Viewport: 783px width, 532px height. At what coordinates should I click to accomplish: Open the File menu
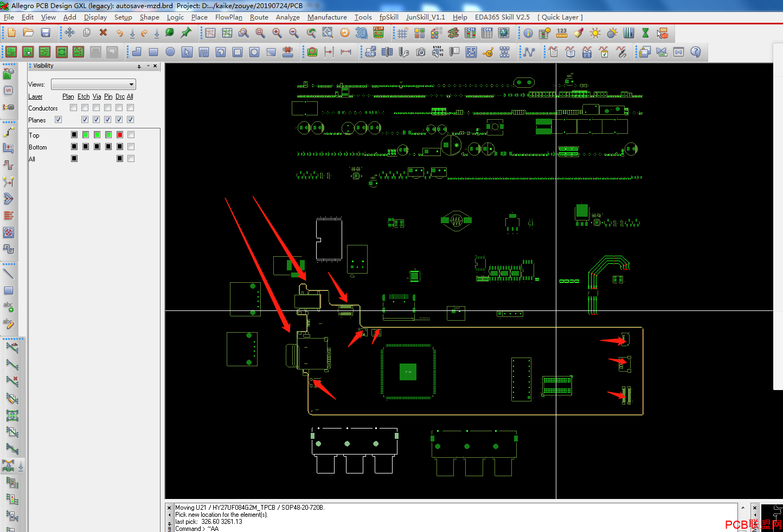[9, 17]
